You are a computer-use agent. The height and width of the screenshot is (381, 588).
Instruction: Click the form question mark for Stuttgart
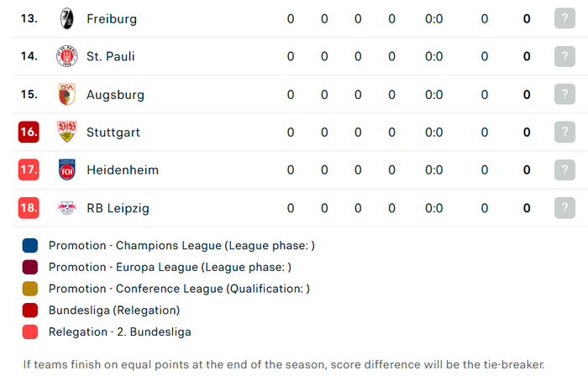click(x=564, y=132)
